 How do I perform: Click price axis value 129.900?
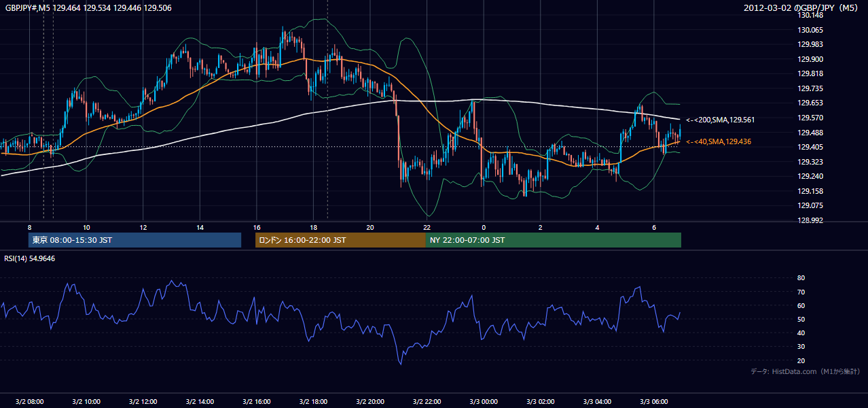click(x=812, y=59)
